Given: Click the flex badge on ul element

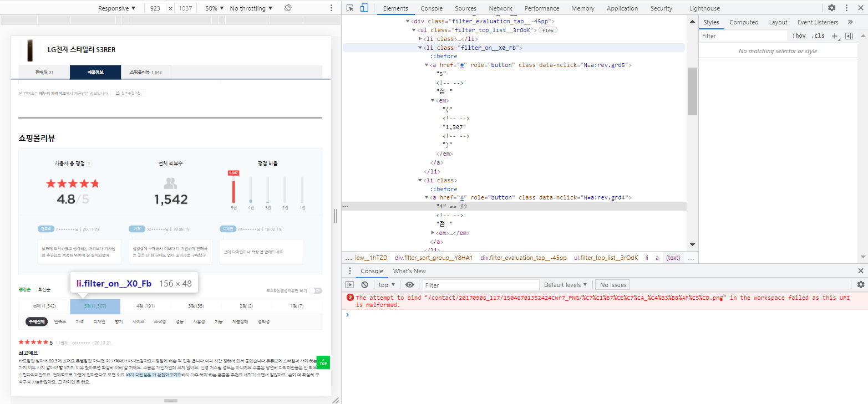Looking at the screenshot, I should 549,30.
